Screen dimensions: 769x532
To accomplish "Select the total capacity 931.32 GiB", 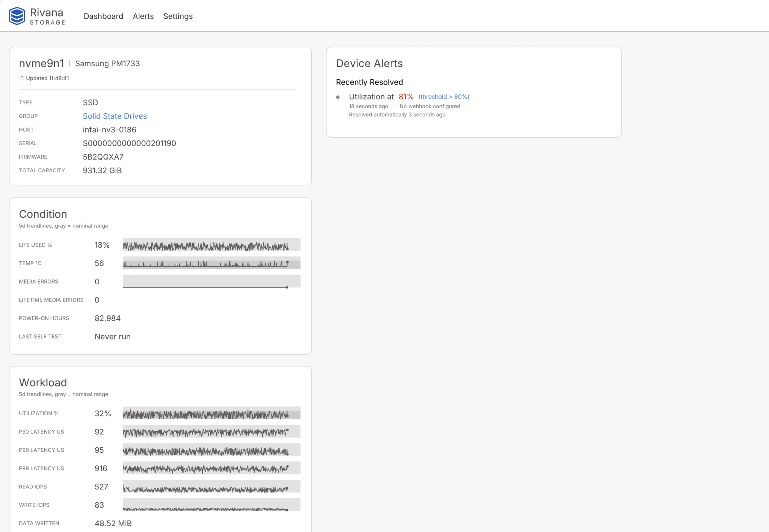I will (x=102, y=171).
